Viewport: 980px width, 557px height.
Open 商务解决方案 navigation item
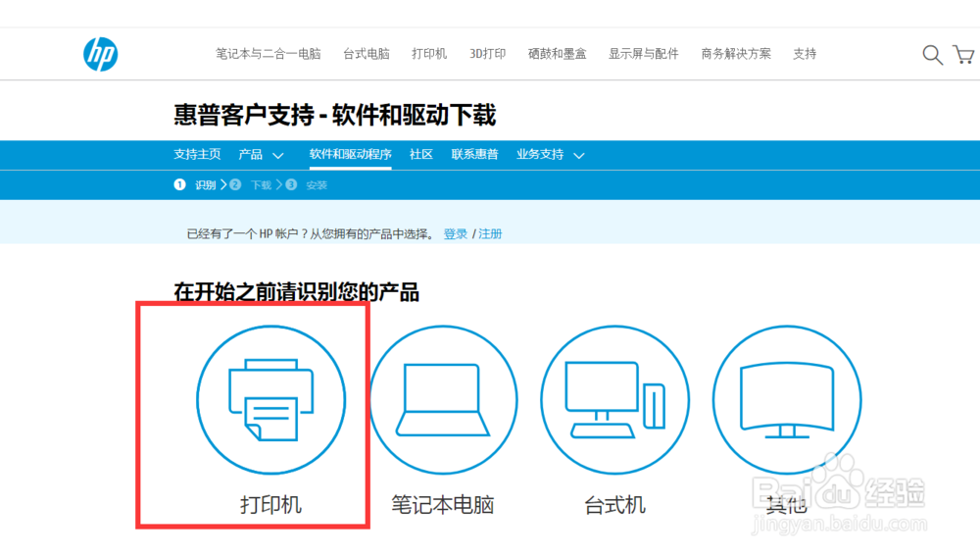[736, 54]
